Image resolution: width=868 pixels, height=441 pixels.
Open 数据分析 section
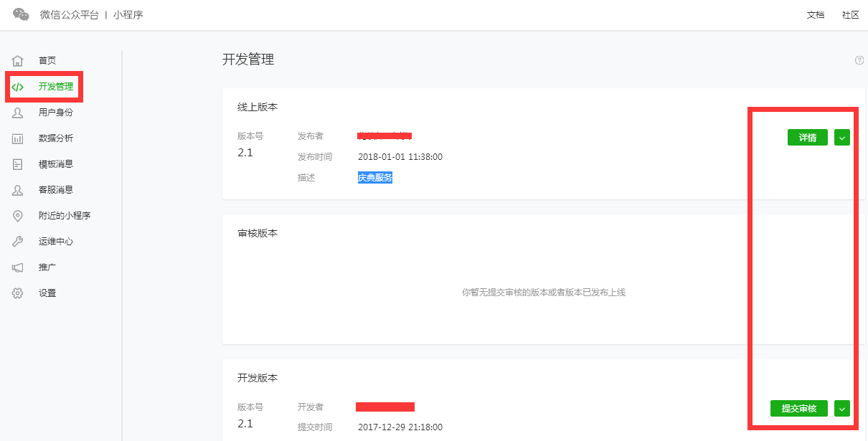(56, 138)
